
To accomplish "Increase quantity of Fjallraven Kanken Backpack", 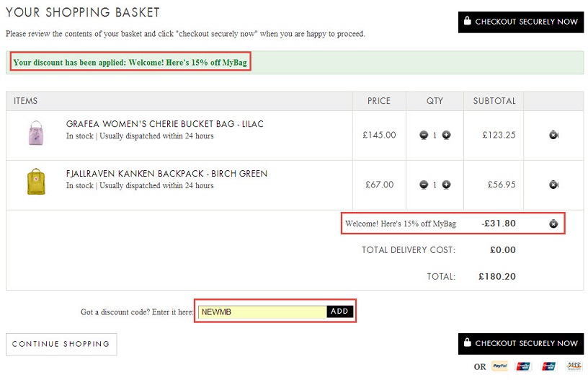I will coord(446,184).
